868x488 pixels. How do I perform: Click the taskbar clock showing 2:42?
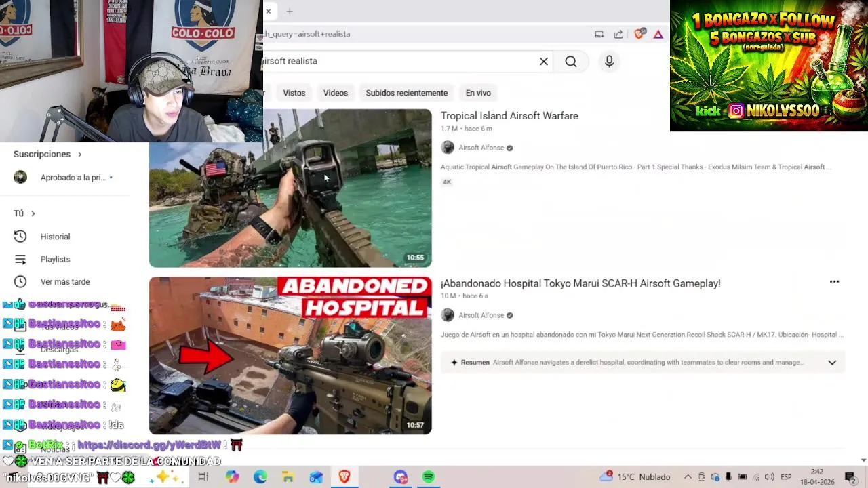[x=816, y=477]
